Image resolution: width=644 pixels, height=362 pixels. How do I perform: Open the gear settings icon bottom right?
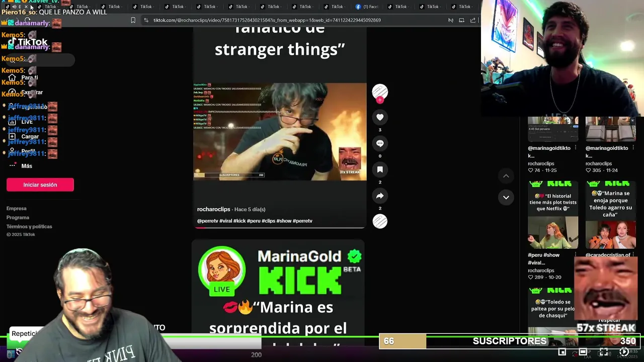click(624, 352)
